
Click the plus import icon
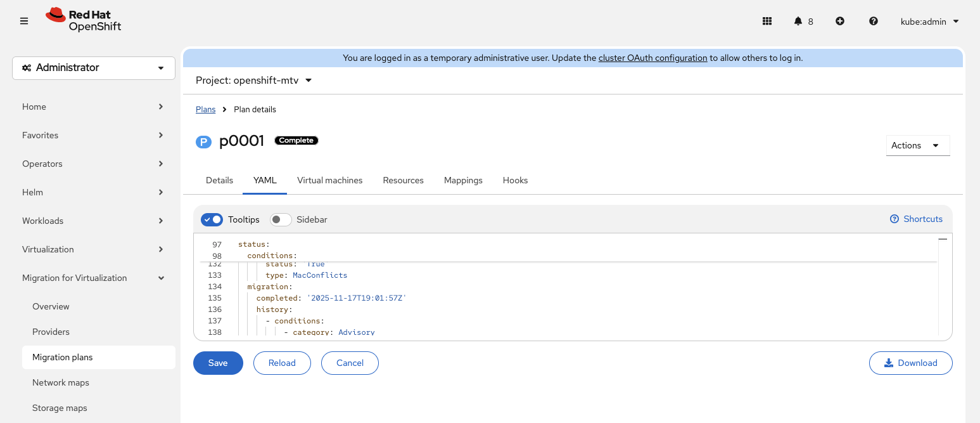point(840,21)
